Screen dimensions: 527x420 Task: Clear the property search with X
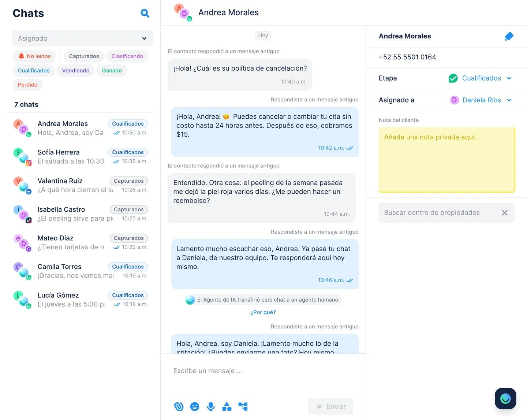504,213
